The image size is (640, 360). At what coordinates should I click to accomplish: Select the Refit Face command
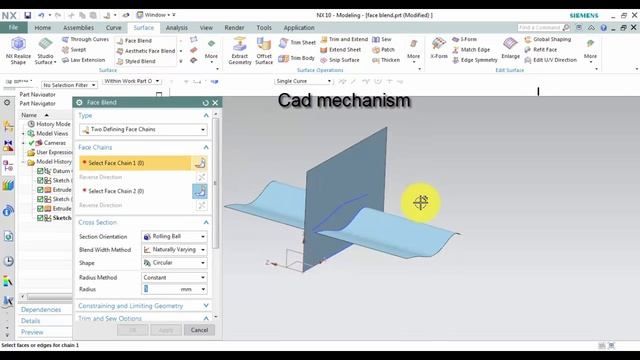coord(540,49)
